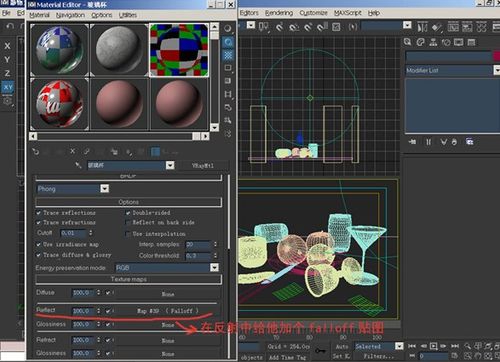Click the Mirror tool in main toolbar
Image resolution: width=500 pixels, height=362 pixels.
(422, 27)
